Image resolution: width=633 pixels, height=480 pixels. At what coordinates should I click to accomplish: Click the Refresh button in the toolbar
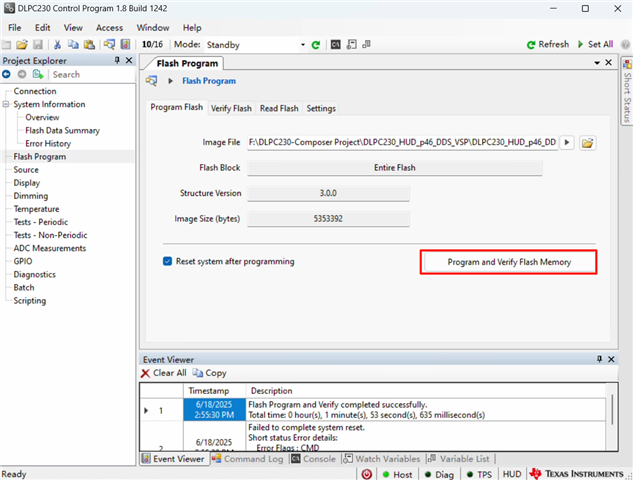[x=548, y=44]
